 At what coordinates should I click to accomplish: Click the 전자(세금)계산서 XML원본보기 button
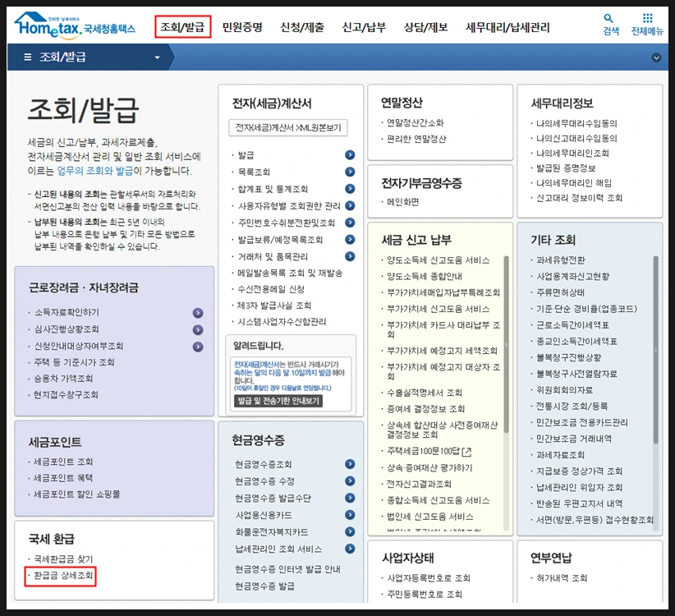coord(288,128)
